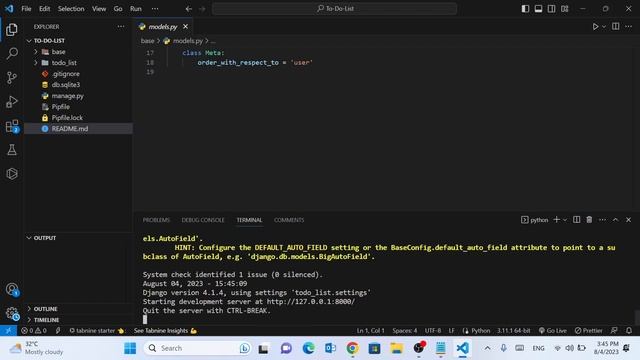This screenshot has width=640, height=360.
Task: Open terminal panel more actions ellipsis
Action: coord(602,220)
